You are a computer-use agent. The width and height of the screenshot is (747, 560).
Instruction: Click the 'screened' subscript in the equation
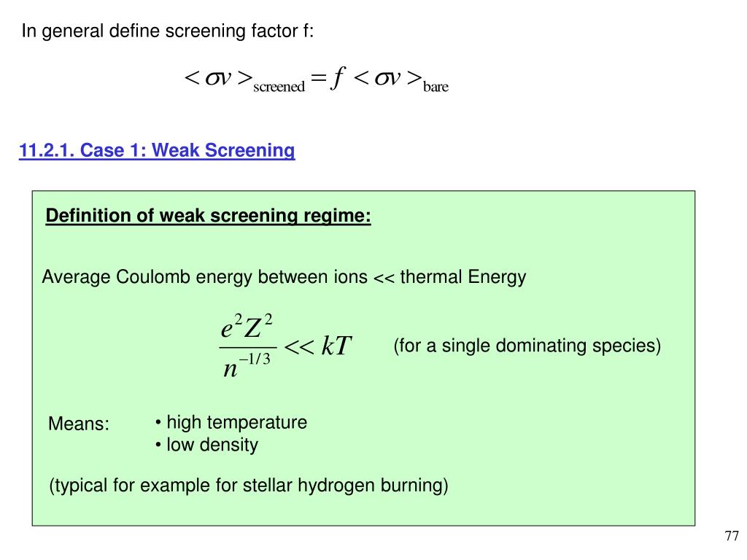click(x=279, y=87)
